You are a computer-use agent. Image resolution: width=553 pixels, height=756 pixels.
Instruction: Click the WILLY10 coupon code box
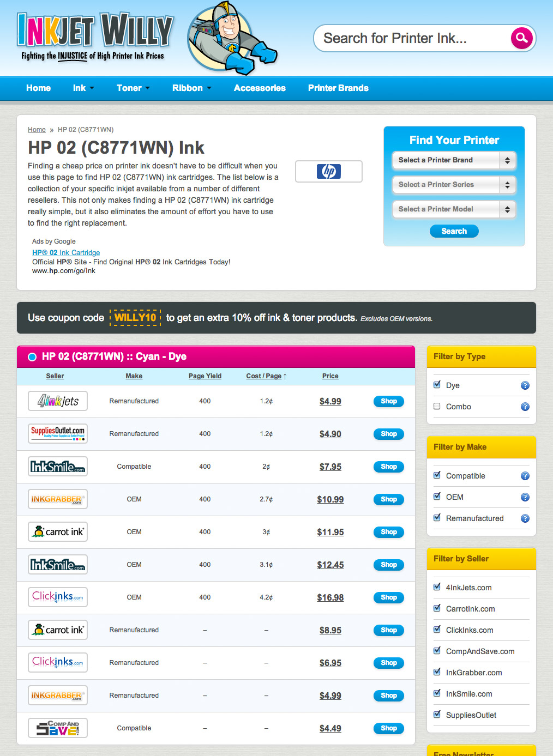tap(135, 317)
